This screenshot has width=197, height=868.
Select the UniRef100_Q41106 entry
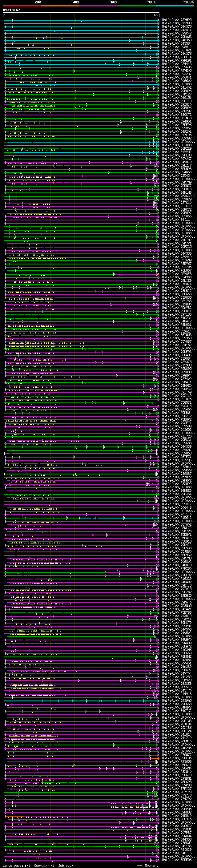coord(176,846)
